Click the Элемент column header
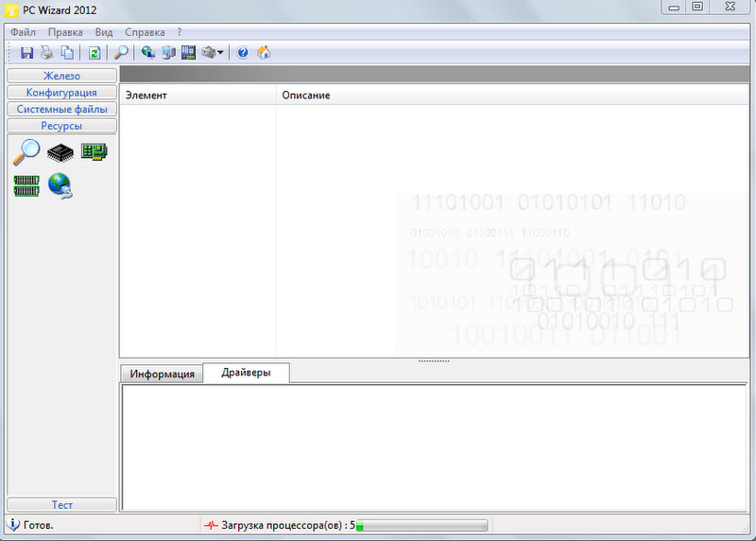 198,96
